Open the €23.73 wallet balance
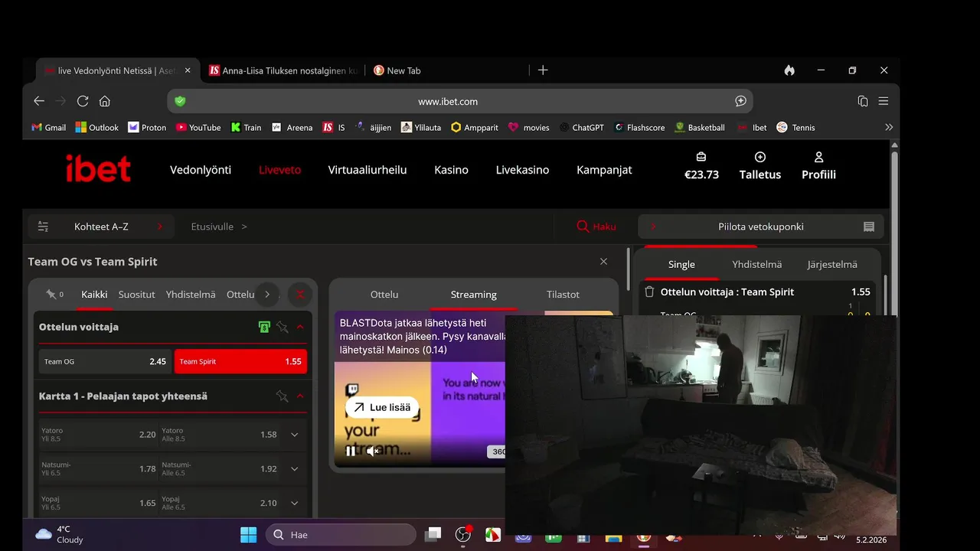Screen dimensions: 980x551 (701, 166)
